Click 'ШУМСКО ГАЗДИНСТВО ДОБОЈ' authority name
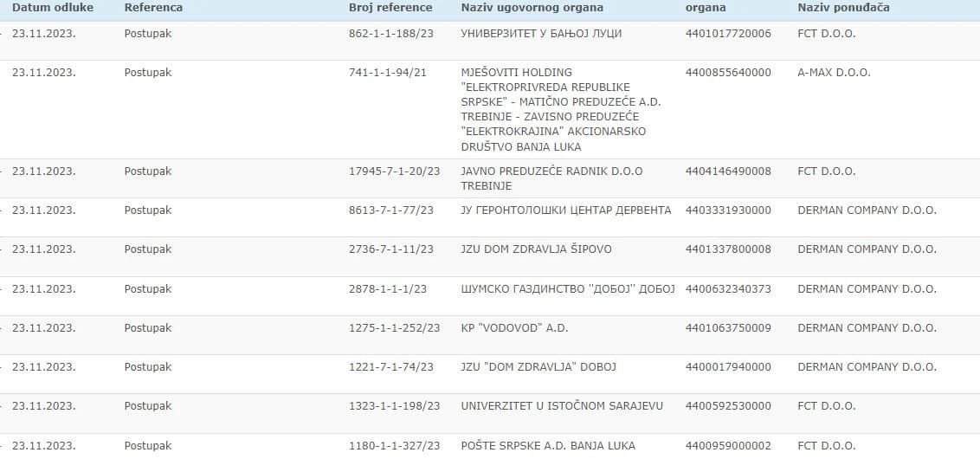 568,288
